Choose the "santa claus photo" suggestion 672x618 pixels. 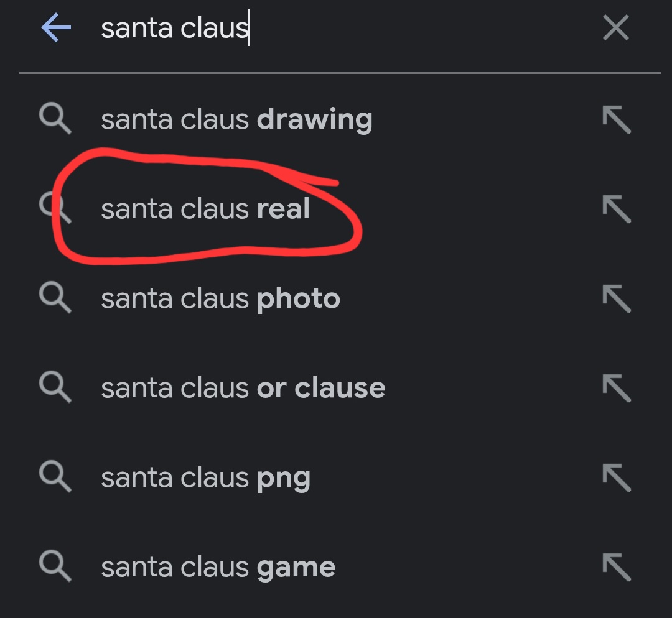pos(220,299)
